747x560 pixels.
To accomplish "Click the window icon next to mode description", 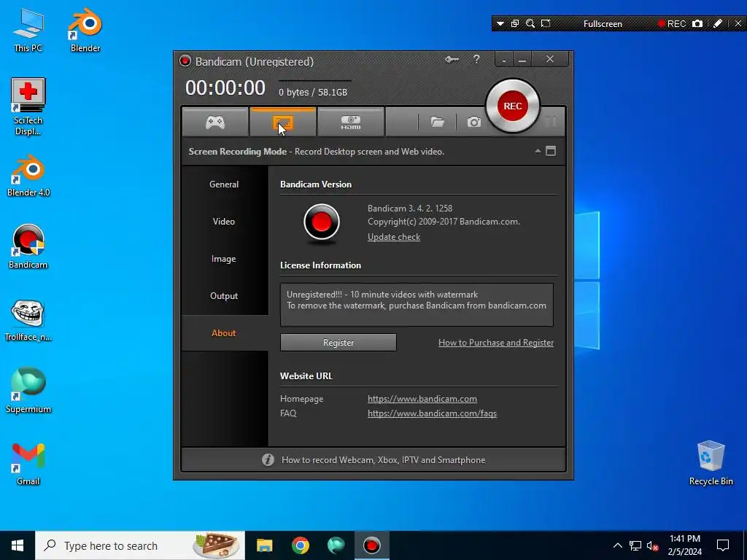I will [551, 151].
